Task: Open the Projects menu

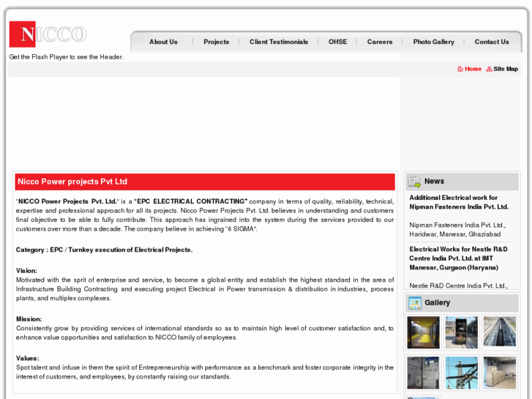Action: point(216,42)
